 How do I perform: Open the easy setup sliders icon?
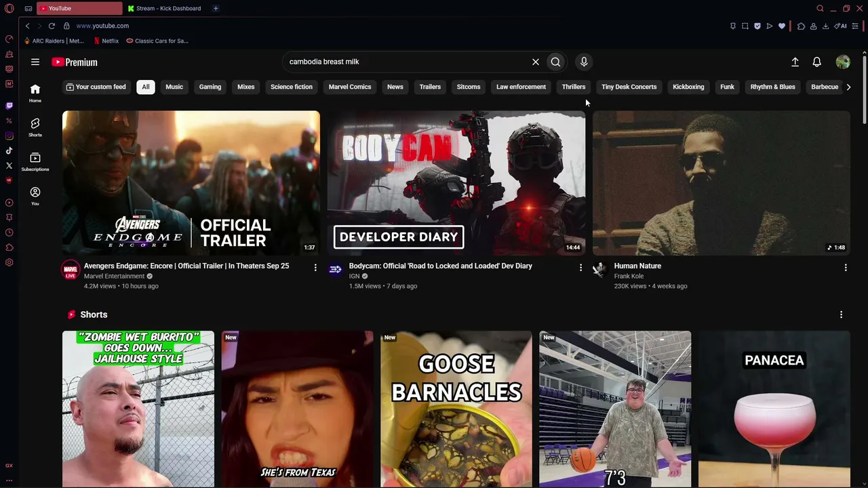(x=855, y=26)
